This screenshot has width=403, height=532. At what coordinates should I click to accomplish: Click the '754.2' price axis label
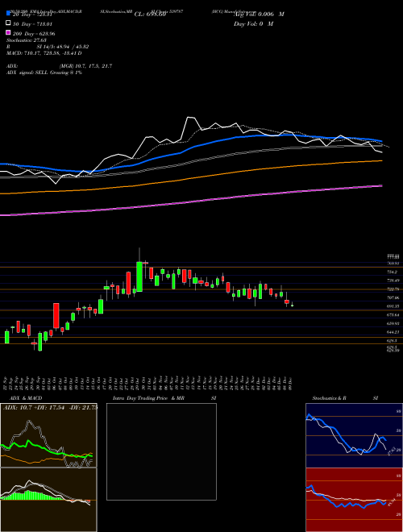pyautogui.click(x=393, y=272)
